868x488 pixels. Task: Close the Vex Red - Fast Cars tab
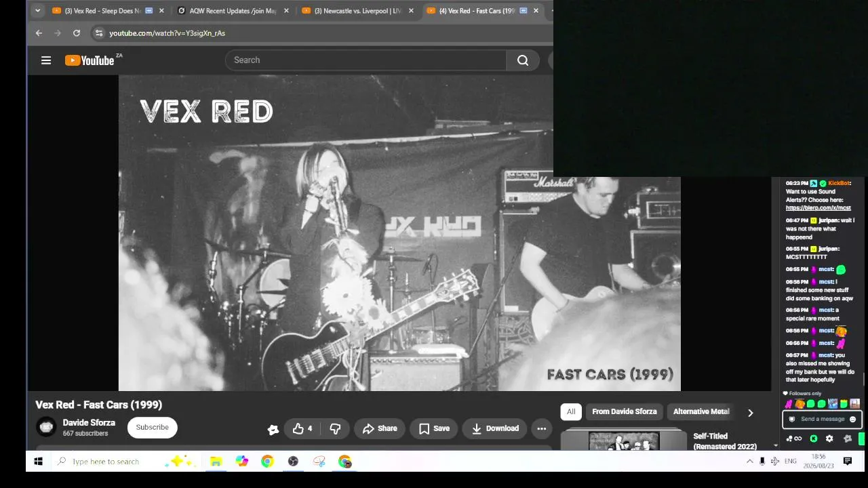[x=536, y=11]
